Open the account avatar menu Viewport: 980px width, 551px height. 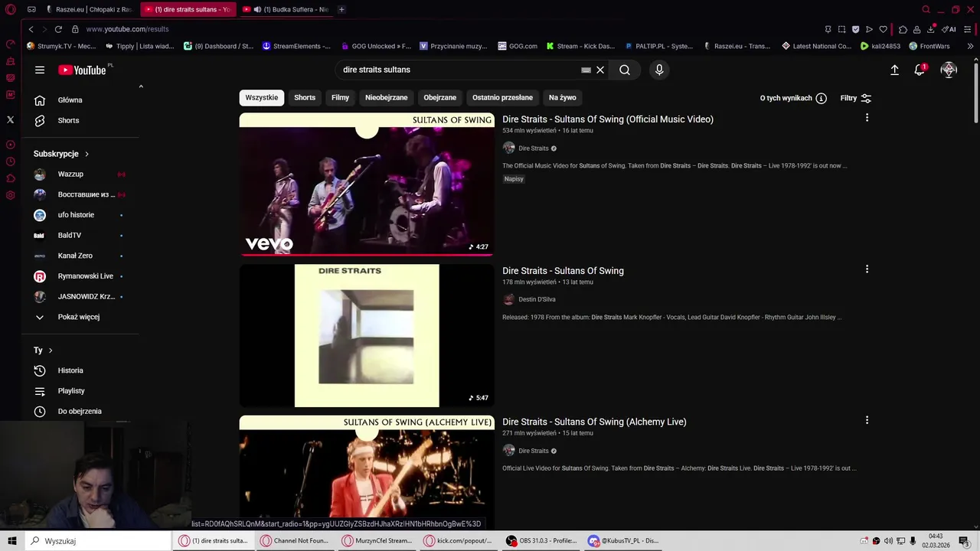pos(949,70)
